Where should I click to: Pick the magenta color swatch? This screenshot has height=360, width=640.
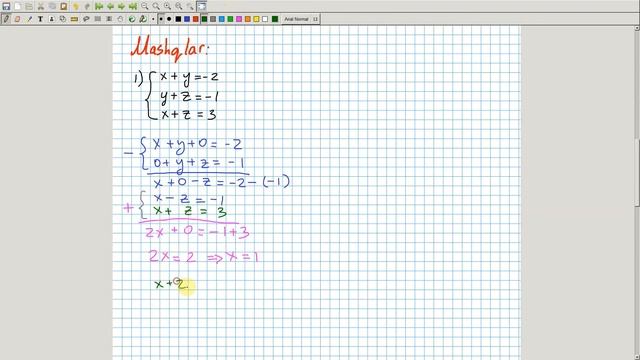pos(239,19)
